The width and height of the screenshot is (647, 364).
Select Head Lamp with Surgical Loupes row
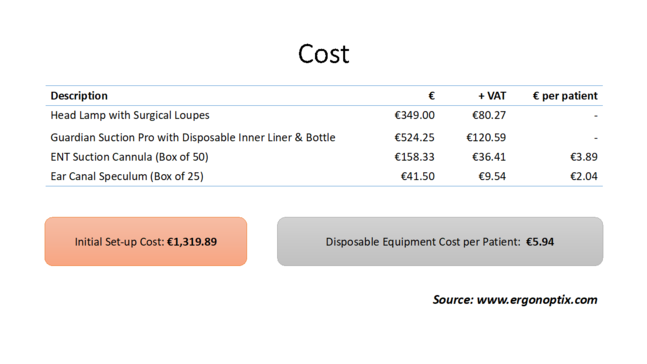324,115
